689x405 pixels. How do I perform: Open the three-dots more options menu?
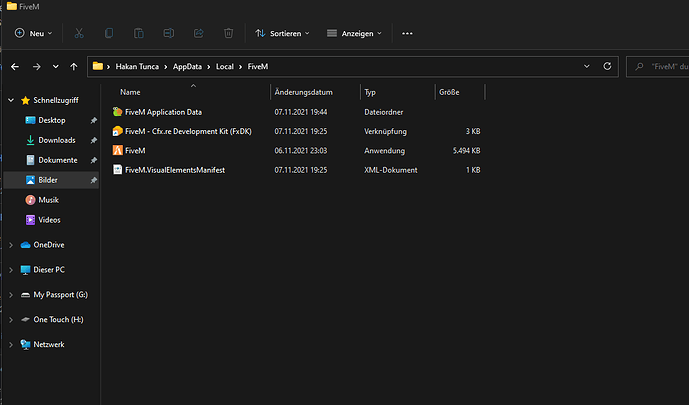click(x=407, y=33)
